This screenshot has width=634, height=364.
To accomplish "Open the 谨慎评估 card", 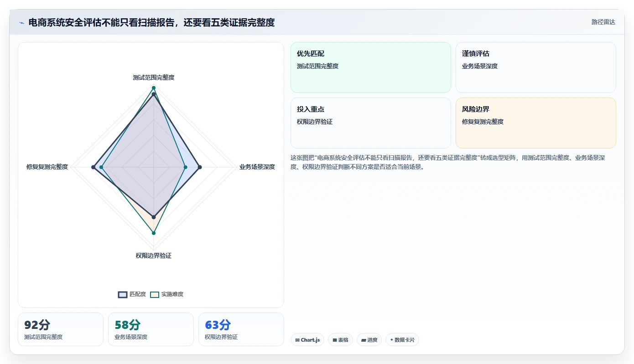I will [536, 67].
